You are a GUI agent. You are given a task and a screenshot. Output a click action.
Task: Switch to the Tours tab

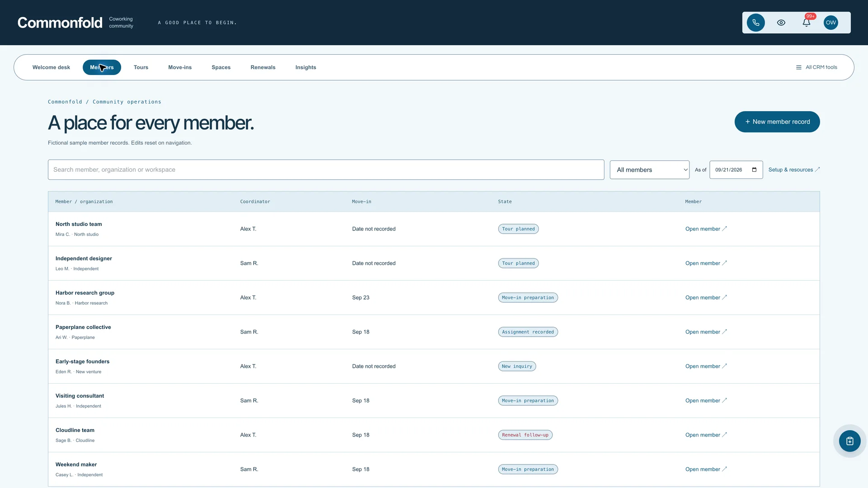coord(141,67)
